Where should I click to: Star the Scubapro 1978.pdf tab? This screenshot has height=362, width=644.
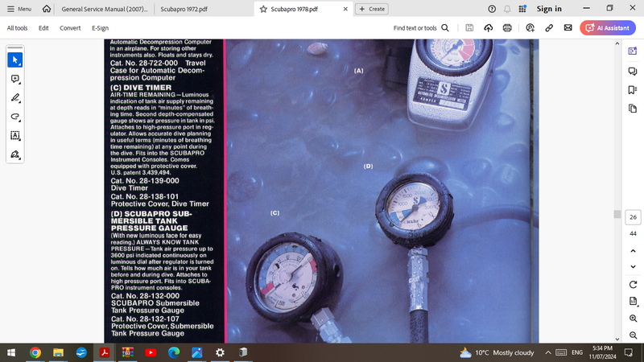coord(263,9)
